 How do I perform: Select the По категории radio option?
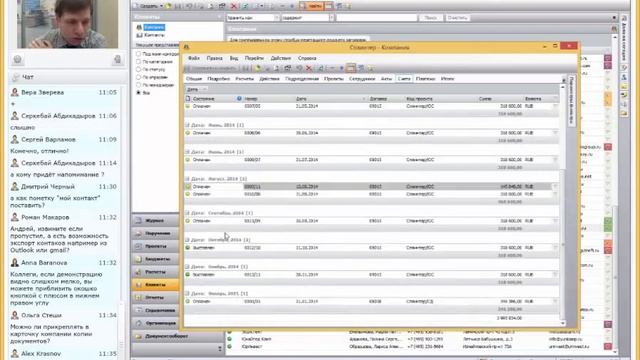coord(139,62)
